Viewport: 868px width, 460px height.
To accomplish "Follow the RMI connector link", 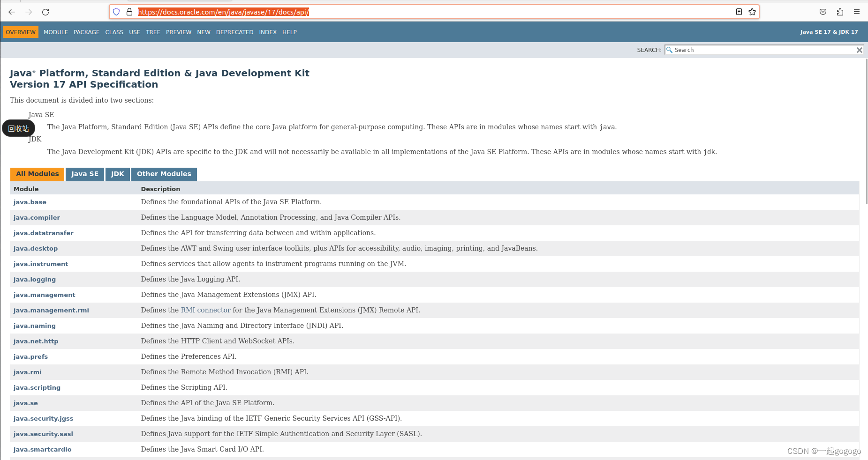I will click(x=205, y=310).
